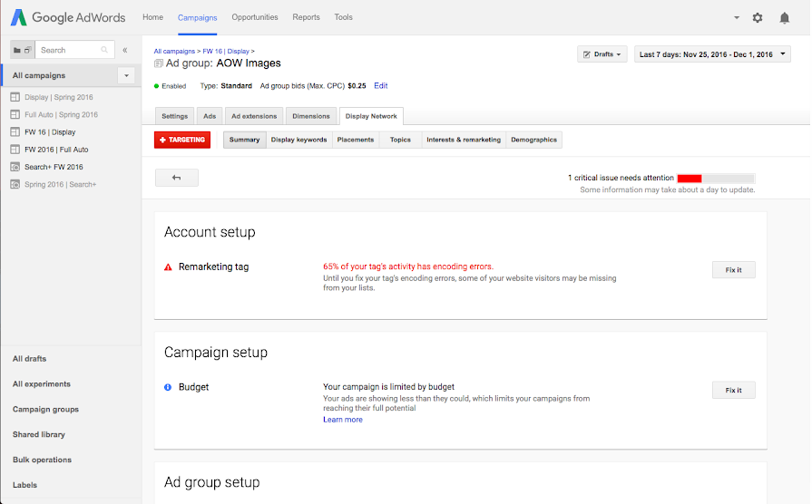Select the Interests & remarketing sub-tab
The image size is (812, 504).
(x=464, y=140)
